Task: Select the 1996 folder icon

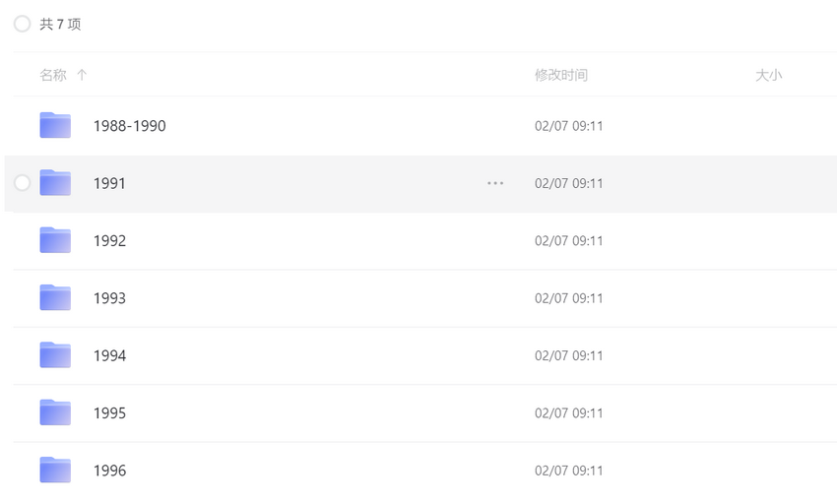Action: [x=55, y=470]
